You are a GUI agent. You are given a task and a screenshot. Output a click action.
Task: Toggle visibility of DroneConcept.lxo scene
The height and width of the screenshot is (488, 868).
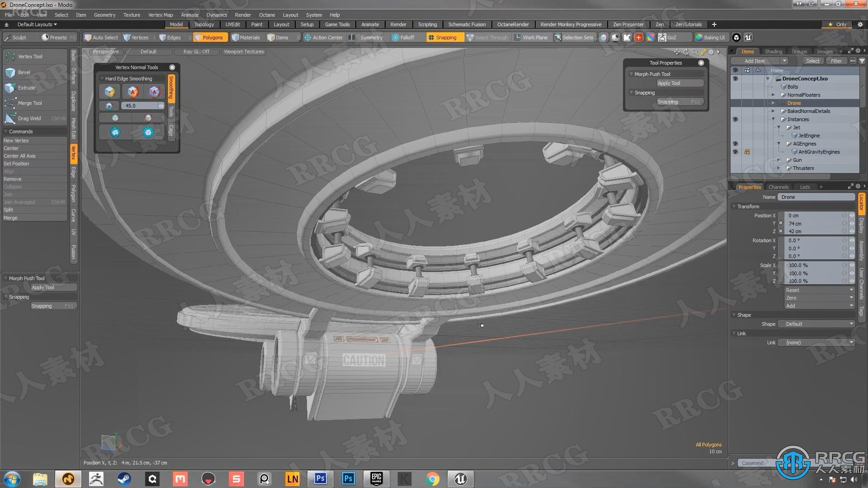735,79
